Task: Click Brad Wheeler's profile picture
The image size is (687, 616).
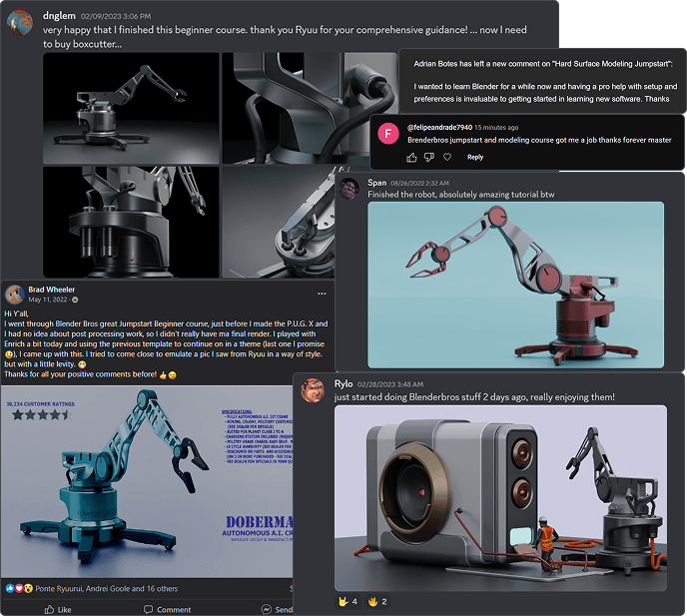Action: (14, 295)
